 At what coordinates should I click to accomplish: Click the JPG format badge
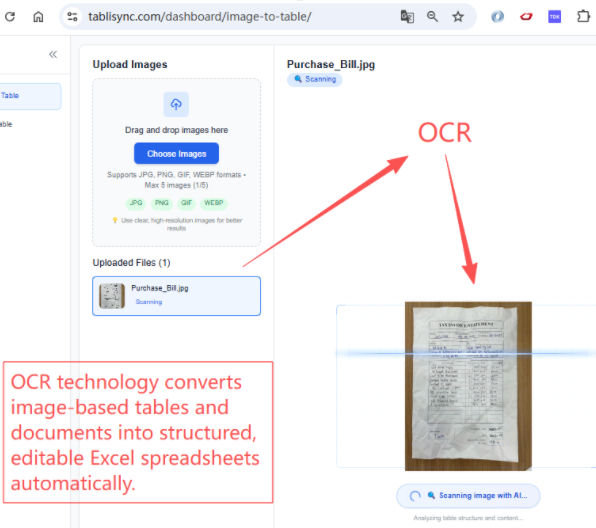(136, 203)
